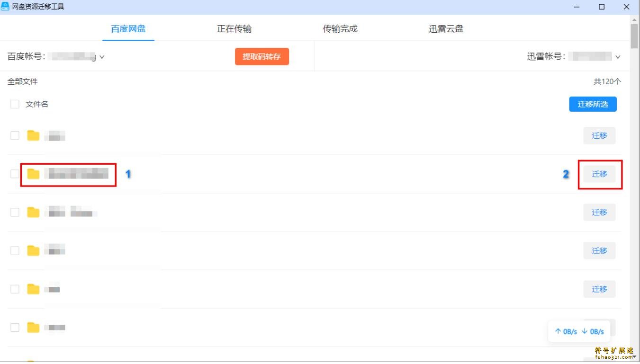
Task: Click 迁移 for the fifth folder row
Action: pos(599,289)
